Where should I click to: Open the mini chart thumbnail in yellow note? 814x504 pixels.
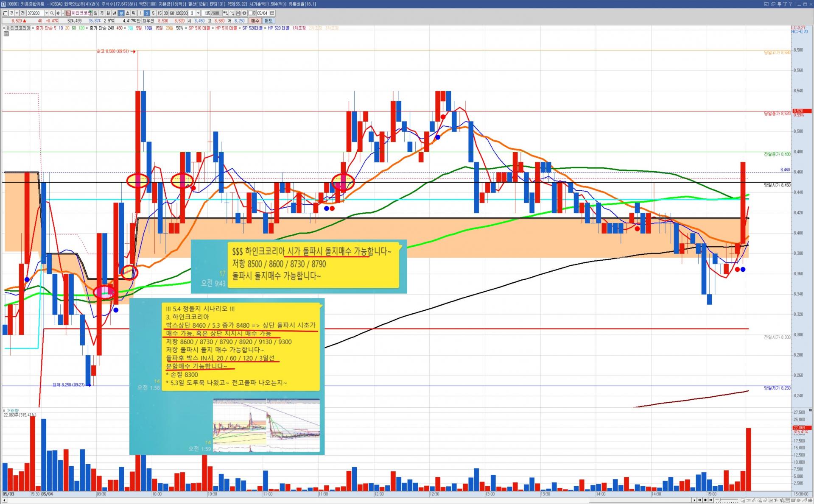pyautogui.click(x=266, y=425)
